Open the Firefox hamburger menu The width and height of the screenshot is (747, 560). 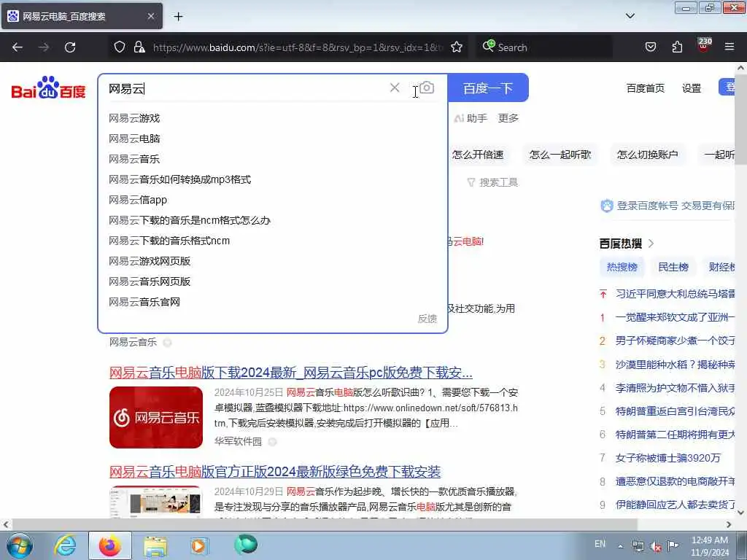(x=729, y=47)
